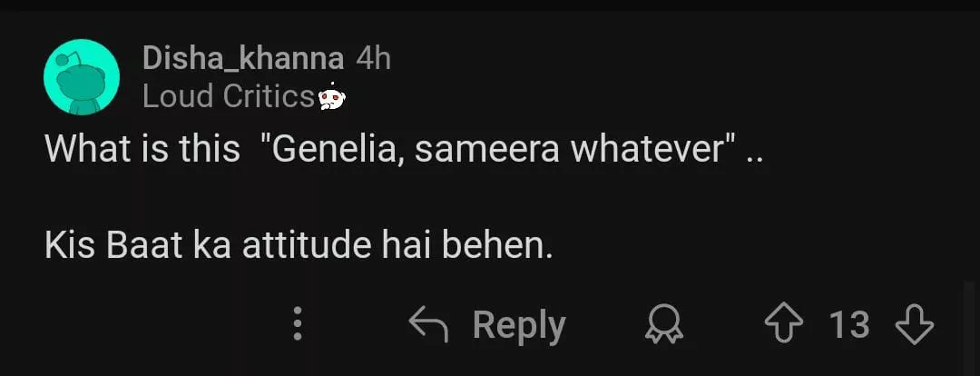Select the vote count 13
Image resolution: width=980 pixels, height=376 pixels.
849,324
